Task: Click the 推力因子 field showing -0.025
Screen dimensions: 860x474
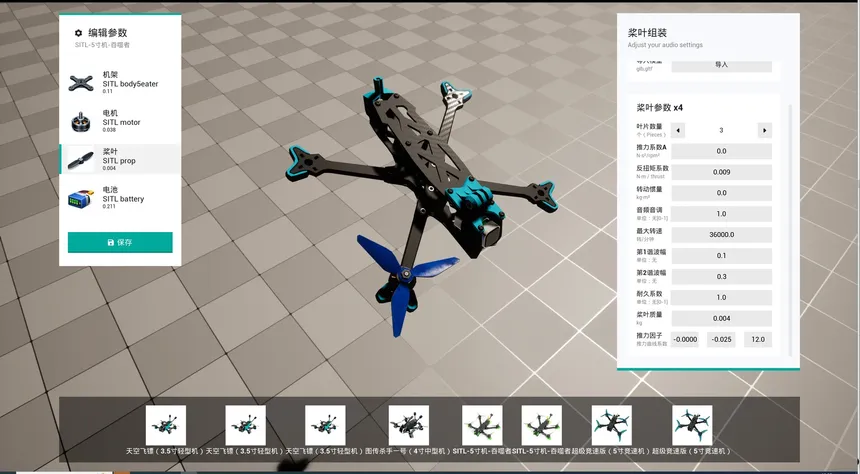Action: click(x=721, y=339)
